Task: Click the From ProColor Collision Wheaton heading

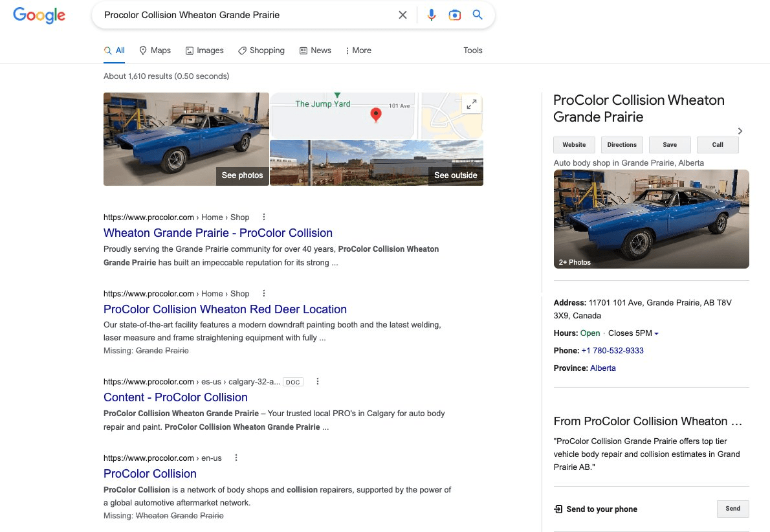Action: [x=647, y=421]
